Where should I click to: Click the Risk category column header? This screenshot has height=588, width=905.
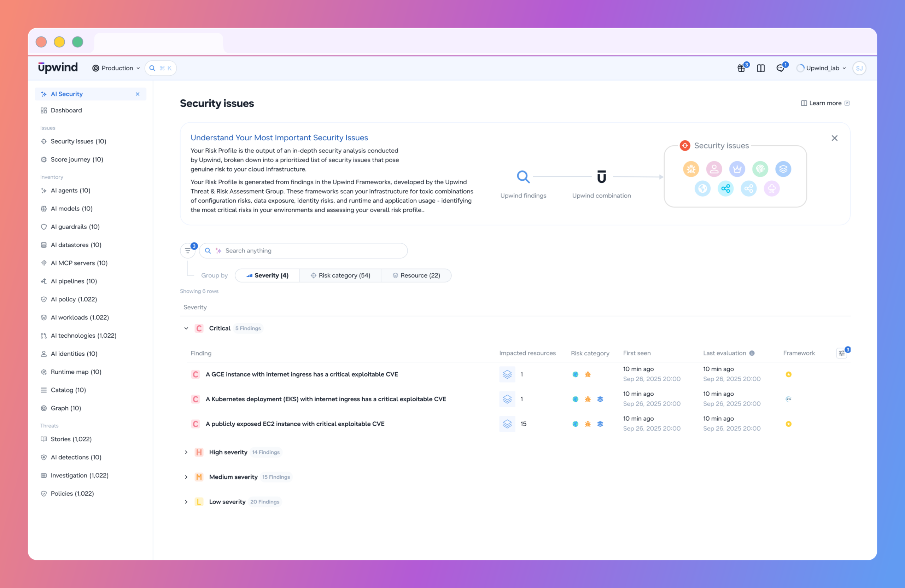(x=590, y=353)
